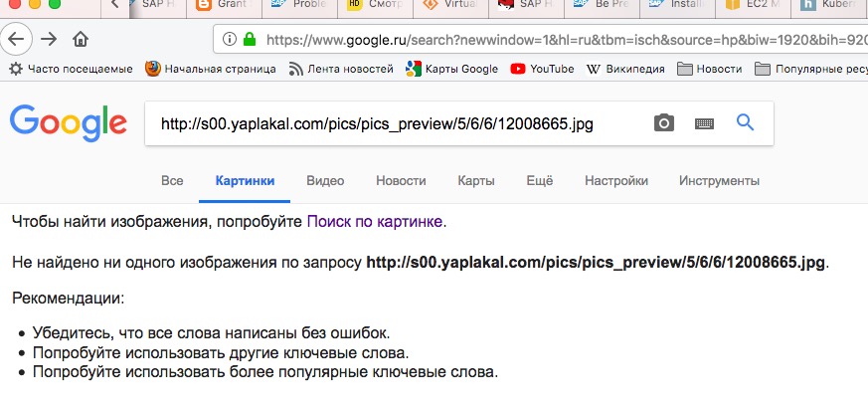Switch to the Virtual browser tab
This screenshot has width=868, height=407.
(x=450, y=6)
